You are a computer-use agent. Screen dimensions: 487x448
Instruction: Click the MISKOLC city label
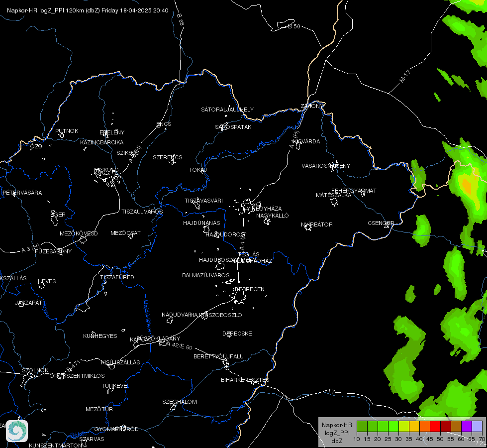click(106, 170)
